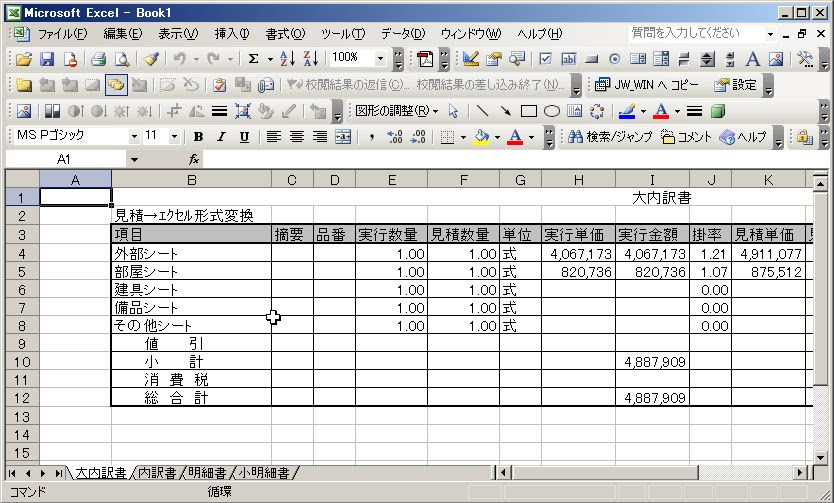Select the Arrow drawing tool
This screenshot has height=503, width=834.
pyautogui.click(x=505, y=111)
